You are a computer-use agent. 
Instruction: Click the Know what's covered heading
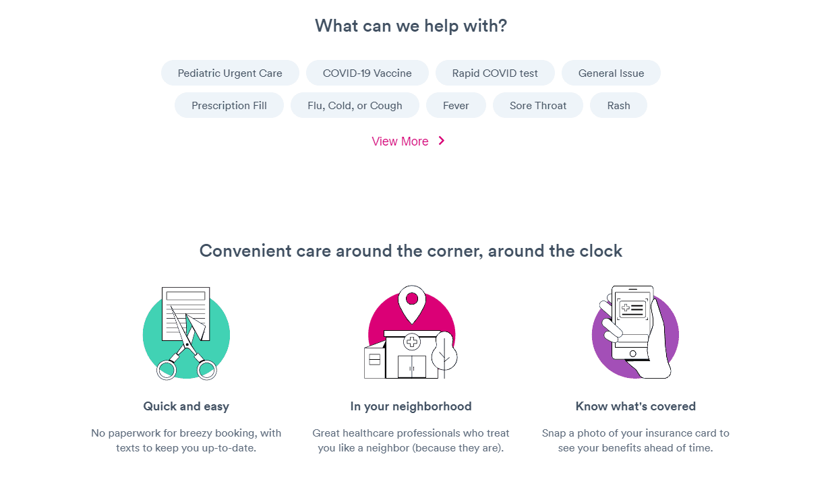click(635, 406)
